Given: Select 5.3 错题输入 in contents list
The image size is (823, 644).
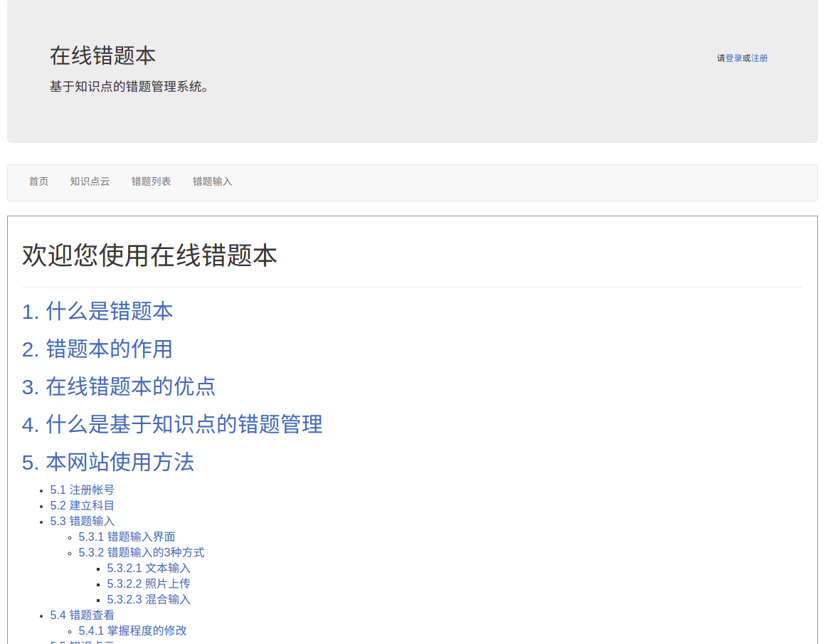Looking at the screenshot, I should coord(82,521).
